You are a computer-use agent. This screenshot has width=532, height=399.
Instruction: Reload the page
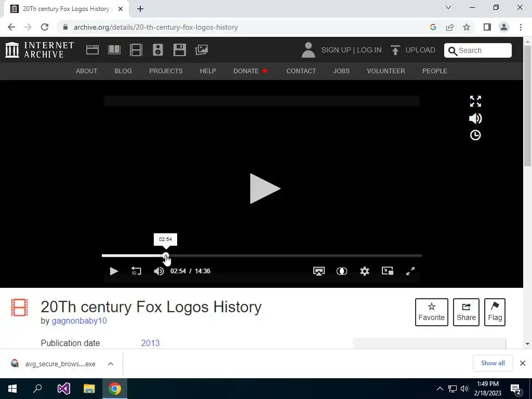(x=45, y=27)
